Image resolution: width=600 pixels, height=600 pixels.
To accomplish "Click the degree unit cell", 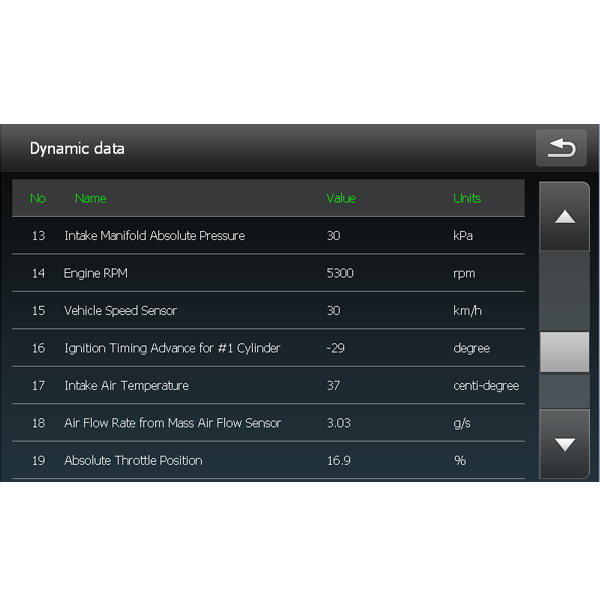I will click(x=471, y=349).
